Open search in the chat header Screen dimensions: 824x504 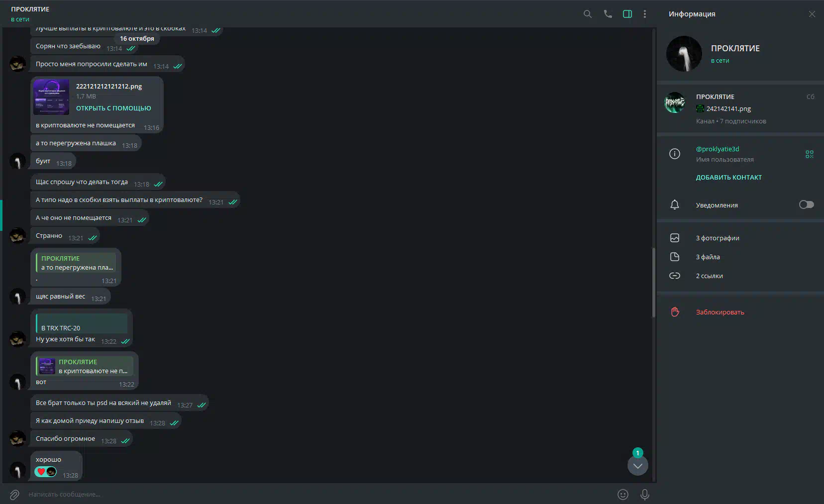point(587,14)
